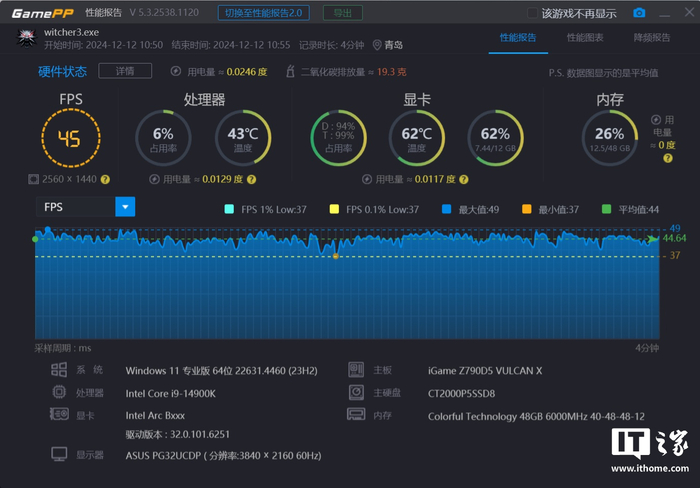Switch to the 降频报告 tab
This screenshot has height=488, width=700.
652,38
